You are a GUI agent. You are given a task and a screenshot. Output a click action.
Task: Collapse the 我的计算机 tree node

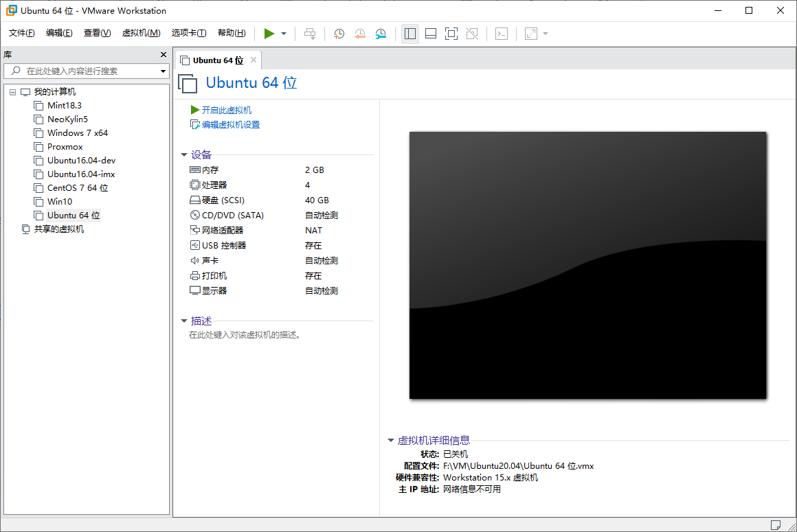[12, 91]
